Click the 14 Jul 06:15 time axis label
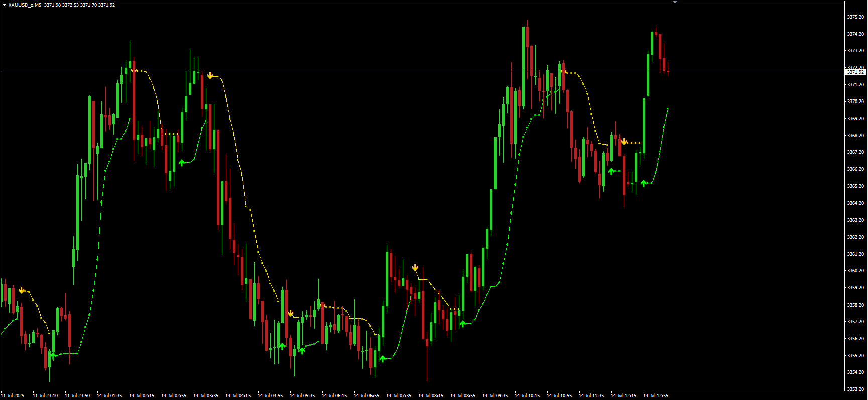The width and height of the screenshot is (868, 400). (x=334, y=396)
